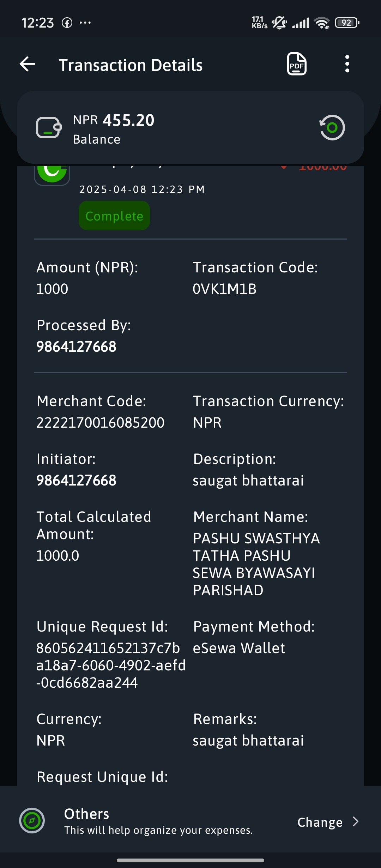The height and width of the screenshot is (868, 381).
Task: Tap the Others expense category label
Action: click(x=86, y=814)
